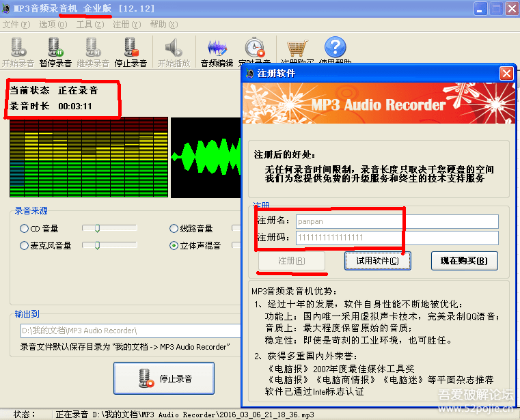Select the CD volume (CD 音量) radio button
The image size is (520, 420).
coord(24,228)
